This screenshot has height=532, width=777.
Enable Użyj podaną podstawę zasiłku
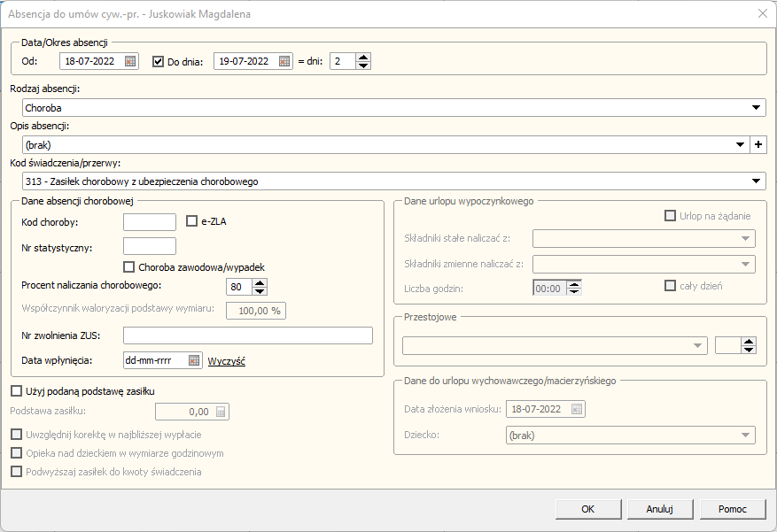pyautogui.click(x=16, y=390)
